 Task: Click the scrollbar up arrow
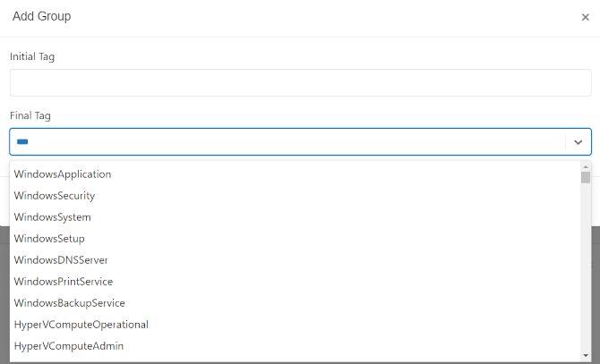point(586,167)
